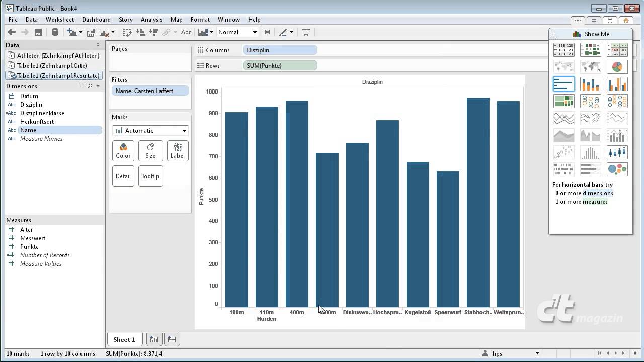Expand the new worksheet dropdown arrow
The image size is (644, 362).
tap(81, 32)
